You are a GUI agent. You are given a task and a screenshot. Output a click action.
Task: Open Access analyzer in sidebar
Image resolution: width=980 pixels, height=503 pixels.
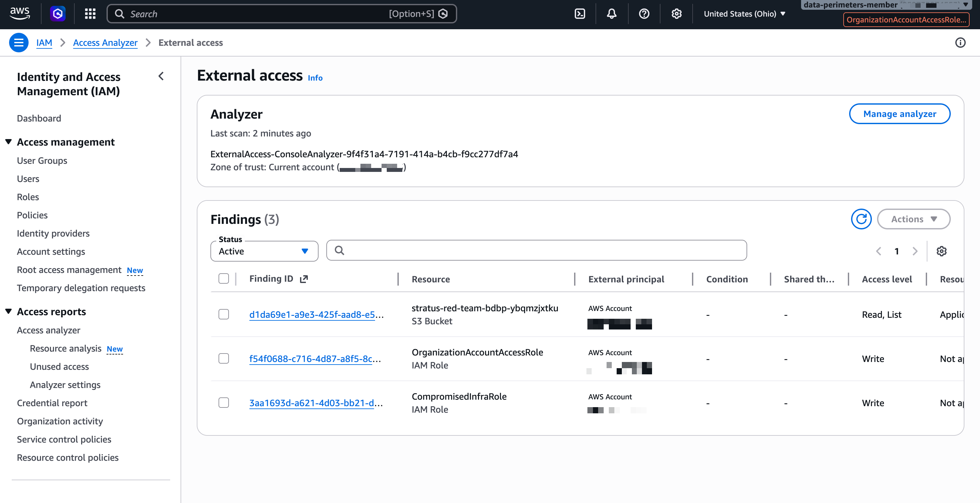[49, 330]
